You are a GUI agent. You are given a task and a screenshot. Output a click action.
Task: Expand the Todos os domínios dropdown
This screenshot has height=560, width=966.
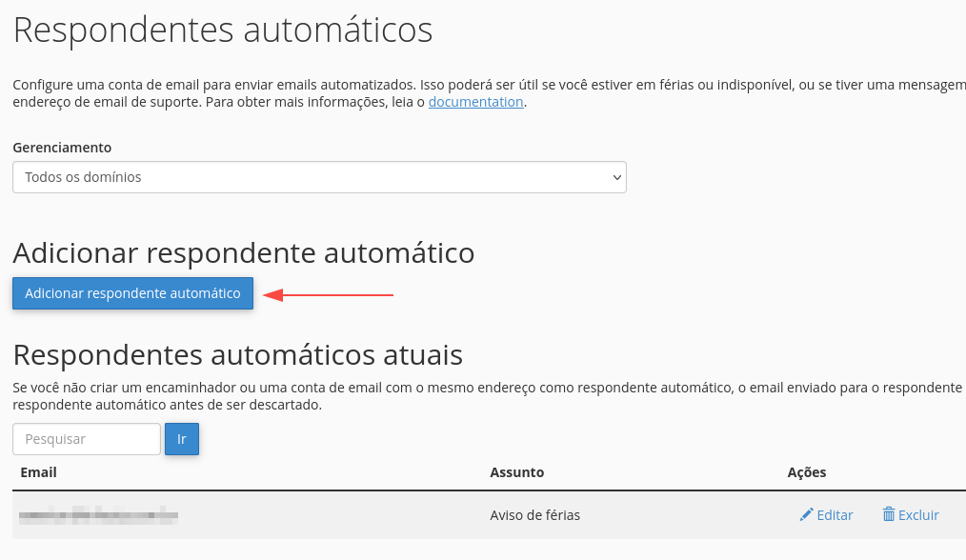click(x=319, y=177)
